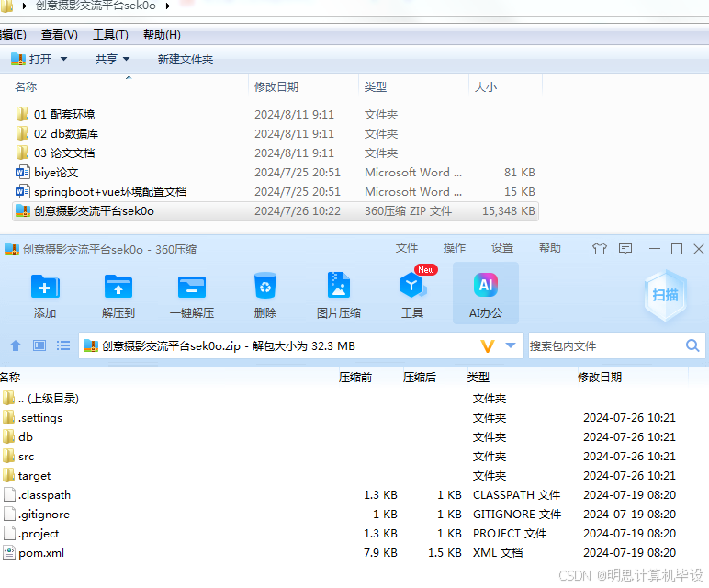Select the 01 配套环境 folder icon

tap(22, 114)
